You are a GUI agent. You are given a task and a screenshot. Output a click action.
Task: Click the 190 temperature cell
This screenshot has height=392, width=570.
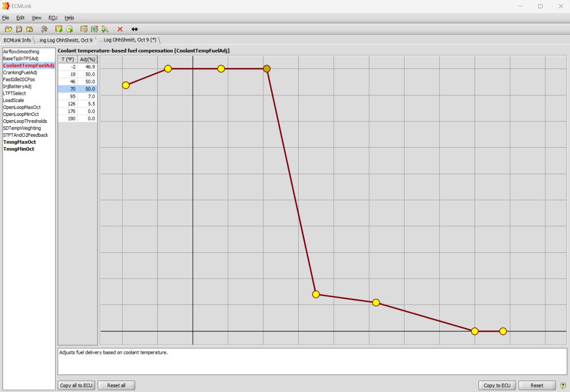coord(68,119)
